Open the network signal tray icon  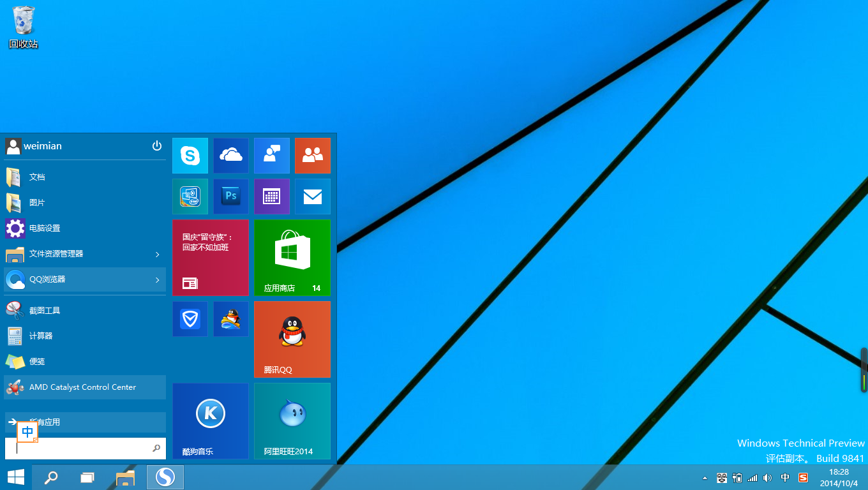tap(753, 477)
